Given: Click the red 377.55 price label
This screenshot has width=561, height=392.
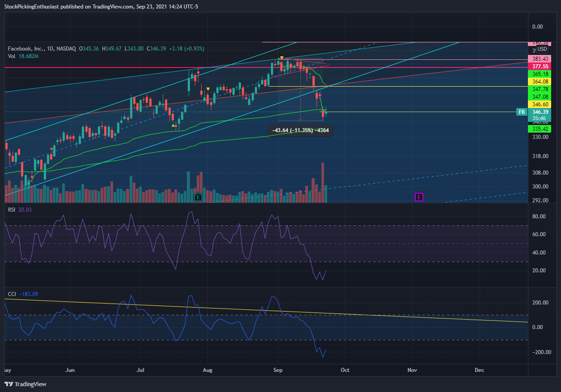Looking at the screenshot, I should coord(539,66).
